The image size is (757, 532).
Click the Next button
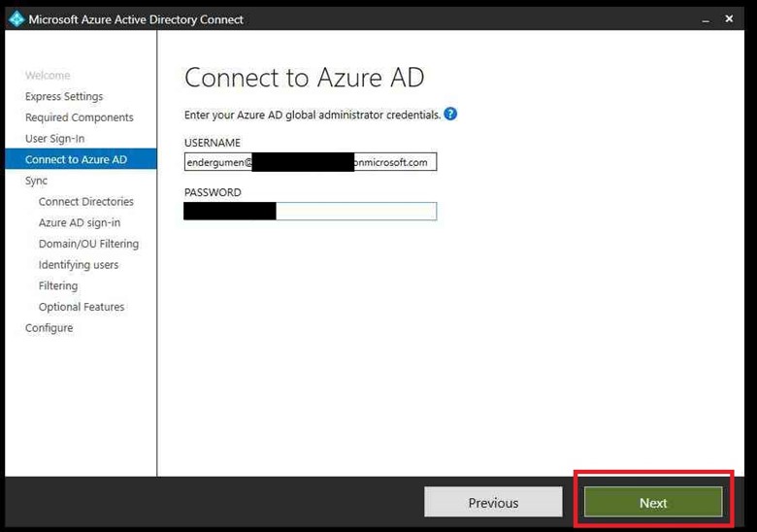pos(653,502)
